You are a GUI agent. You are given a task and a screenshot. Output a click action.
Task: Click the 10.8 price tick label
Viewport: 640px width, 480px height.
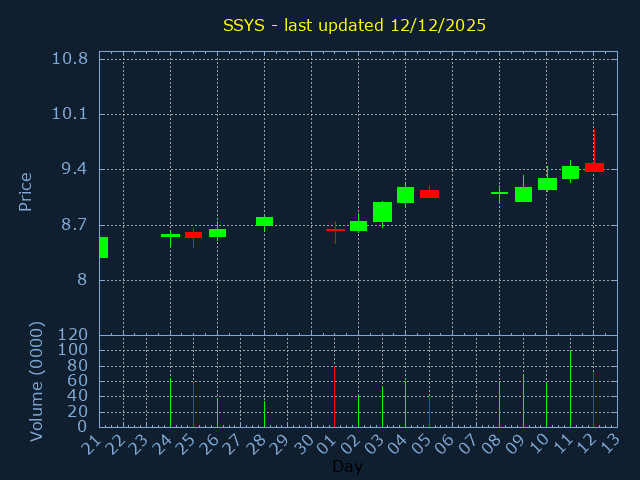[69, 58]
